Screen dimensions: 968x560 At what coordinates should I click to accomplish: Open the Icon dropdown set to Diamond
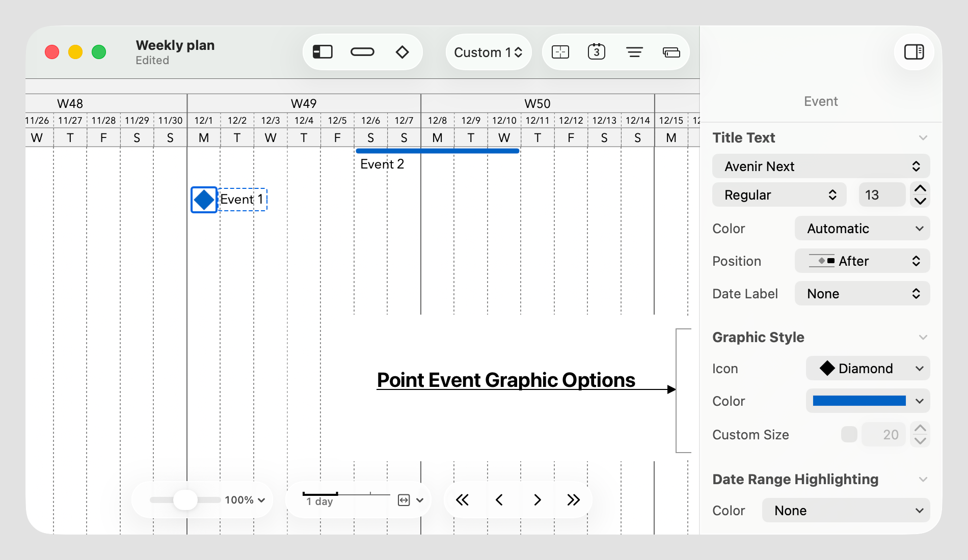[x=867, y=368]
